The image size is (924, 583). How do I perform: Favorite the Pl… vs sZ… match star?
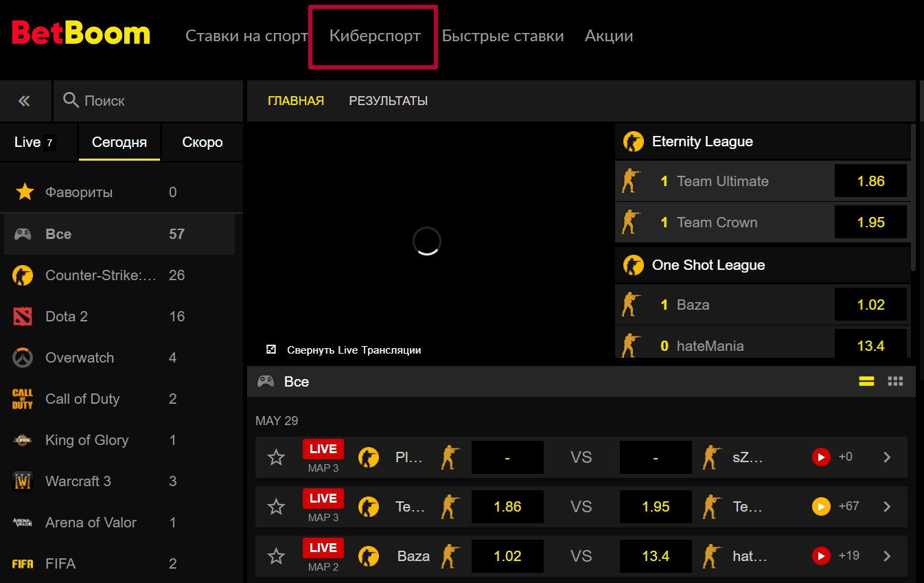click(x=276, y=457)
